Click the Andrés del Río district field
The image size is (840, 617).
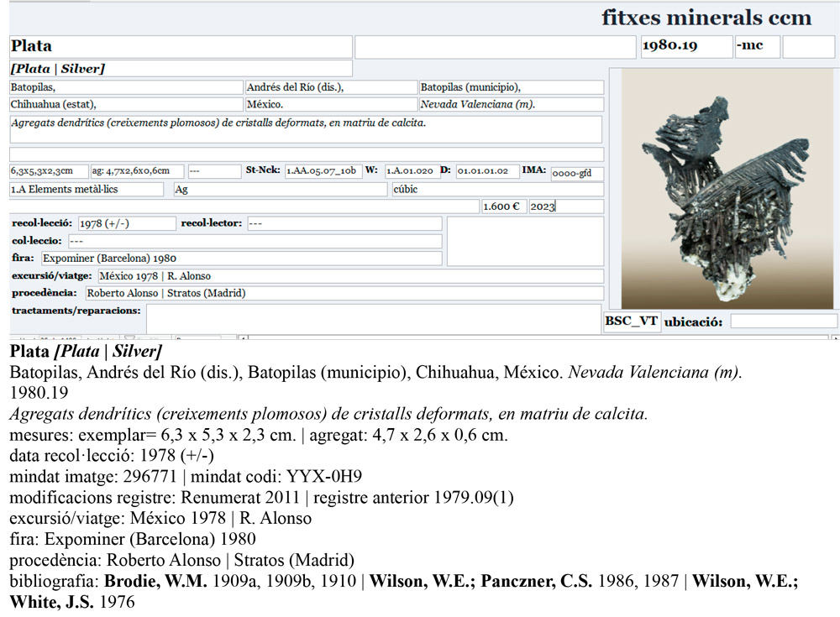click(330, 86)
